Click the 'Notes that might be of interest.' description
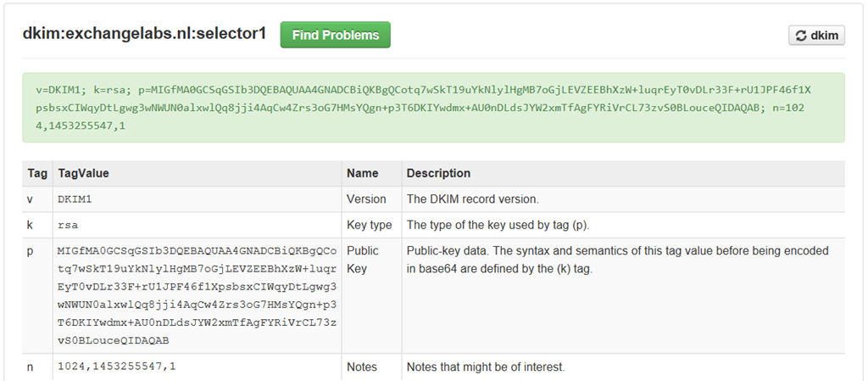 (x=486, y=367)
